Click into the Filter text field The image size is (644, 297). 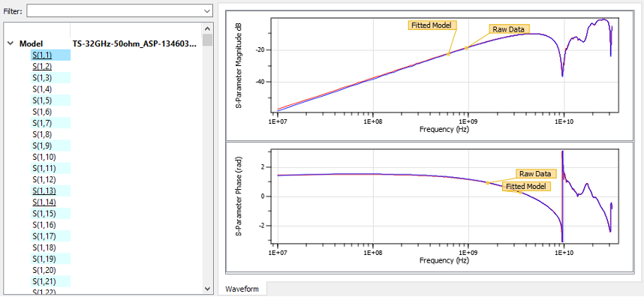(x=115, y=11)
